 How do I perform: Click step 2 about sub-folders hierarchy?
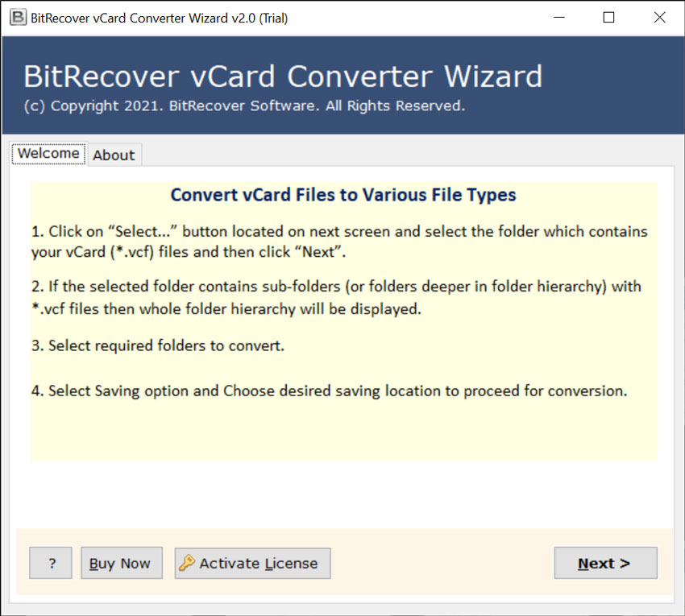(336, 298)
